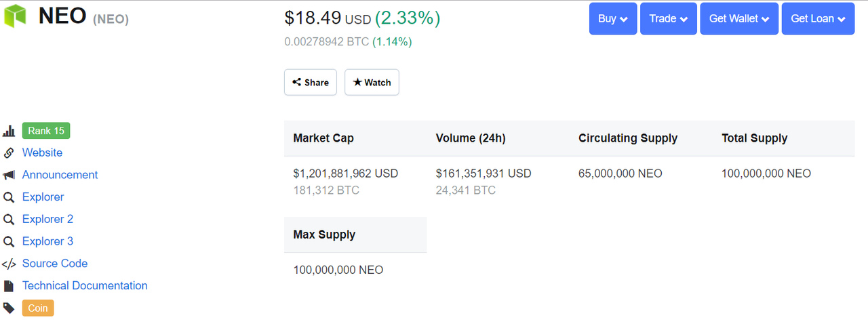Image resolution: width=868 pixels, height=326 pixels.
Task: Click the green NEO logo icon
Action: (x=14, y=16)
